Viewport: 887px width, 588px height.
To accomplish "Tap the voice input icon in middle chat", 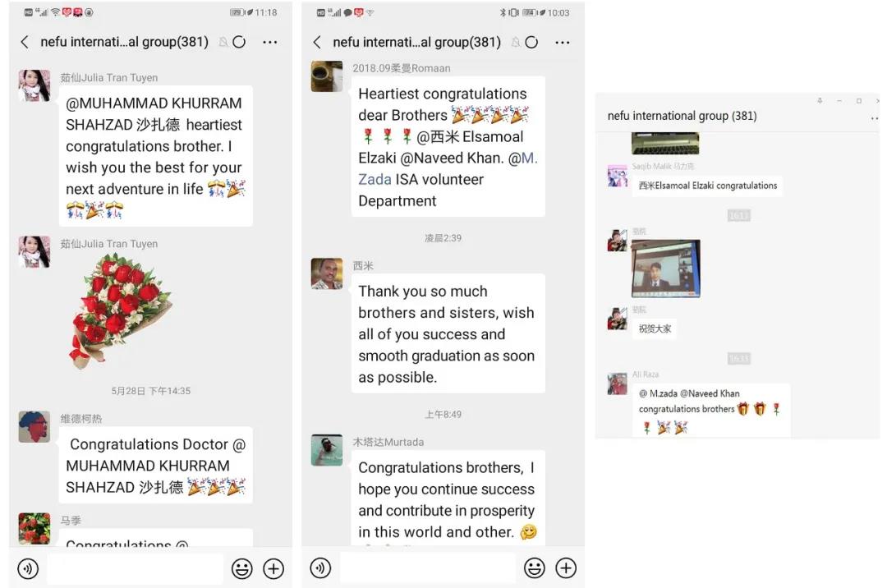I will click(x=321, y=567).
